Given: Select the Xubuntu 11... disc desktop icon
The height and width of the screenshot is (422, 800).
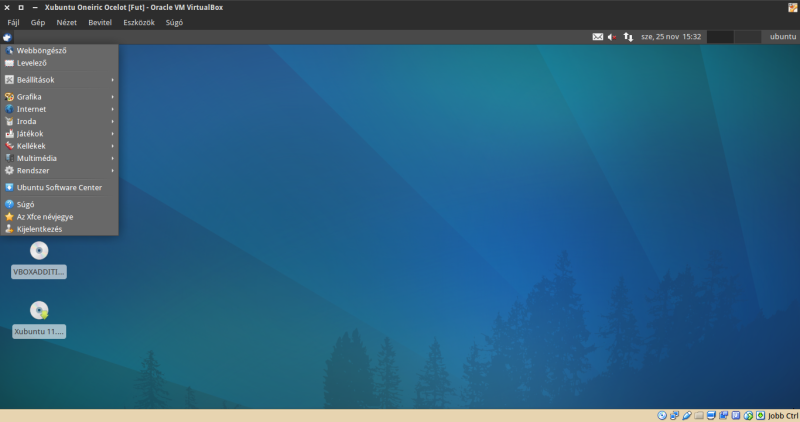Looking at the screenshot, I should pyautogui.click(x=39, y=310).
